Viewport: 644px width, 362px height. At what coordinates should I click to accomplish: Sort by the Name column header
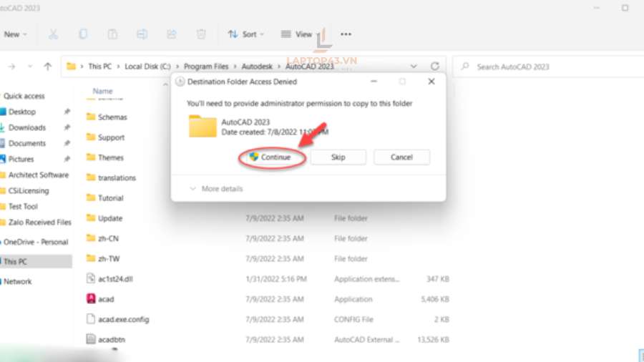102,91
